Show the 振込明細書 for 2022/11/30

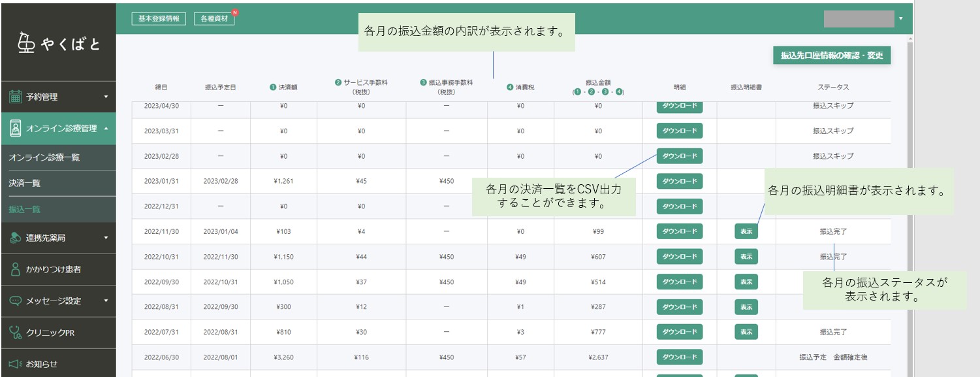point(746,231)
